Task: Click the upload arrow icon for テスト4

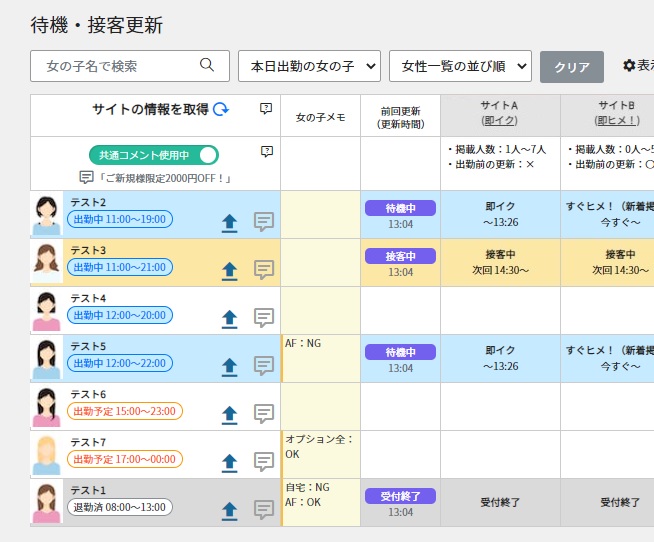Action: (229, 318)
